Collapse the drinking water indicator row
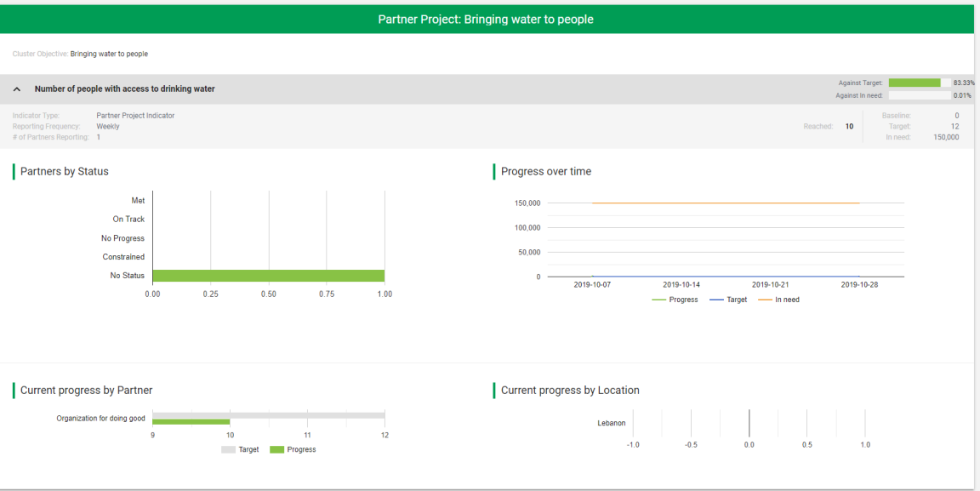 pos(17,89)
